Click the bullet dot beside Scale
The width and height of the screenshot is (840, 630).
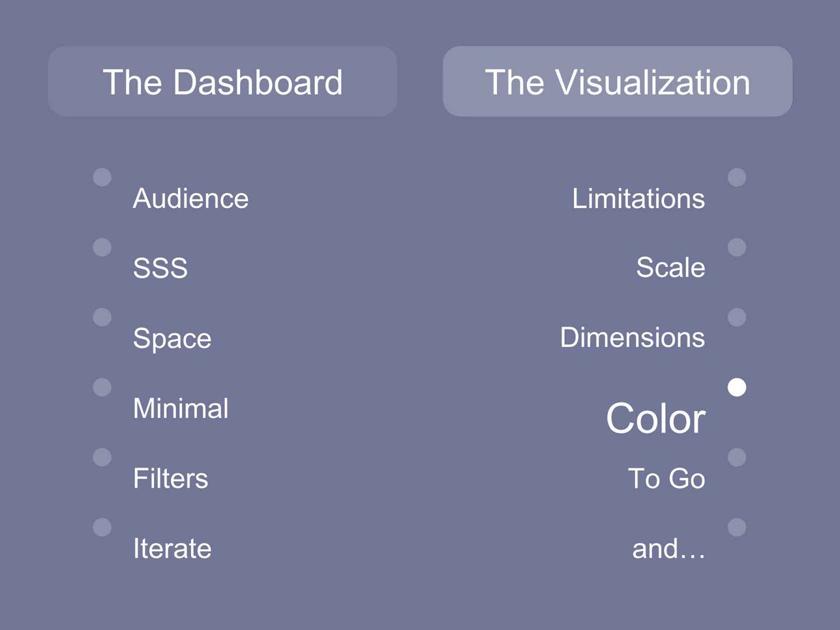click(737, 247)
